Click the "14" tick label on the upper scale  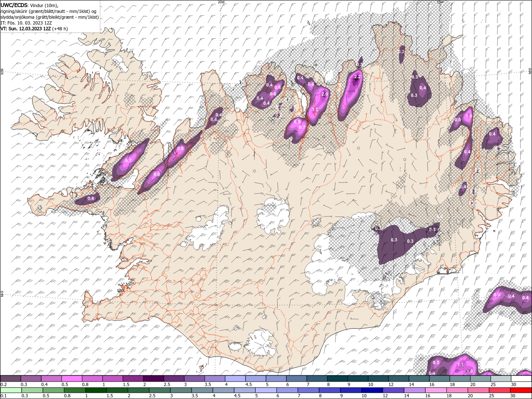click(x=411, y=384)
